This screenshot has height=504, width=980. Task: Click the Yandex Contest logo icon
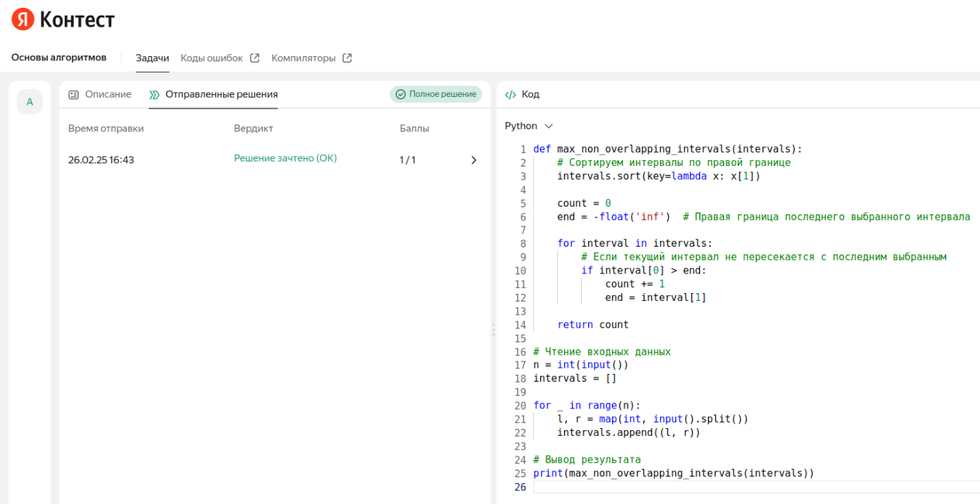pos(23,20)
